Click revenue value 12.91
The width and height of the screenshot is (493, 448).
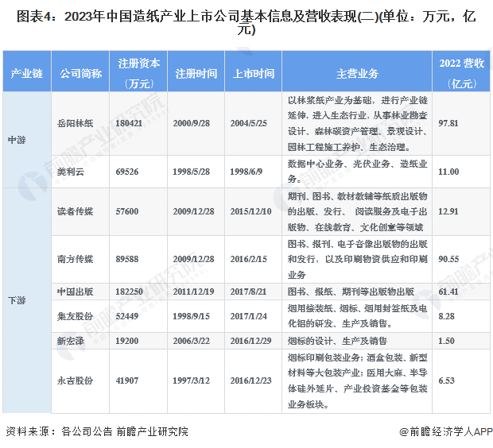(x=448, y=211)
